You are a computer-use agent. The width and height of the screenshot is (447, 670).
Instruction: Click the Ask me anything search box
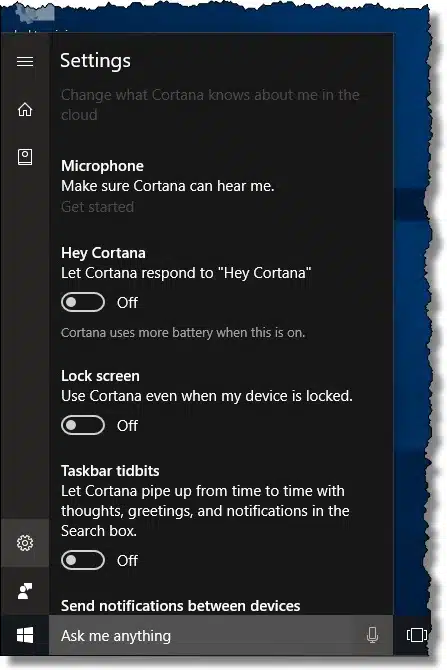click(x=221, y=635)
